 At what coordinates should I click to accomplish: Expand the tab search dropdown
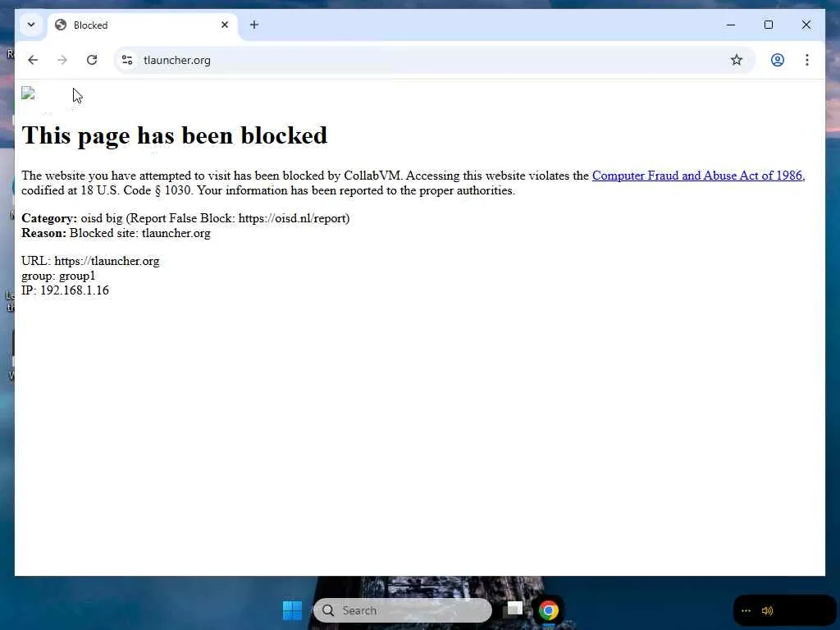point(31,25)
